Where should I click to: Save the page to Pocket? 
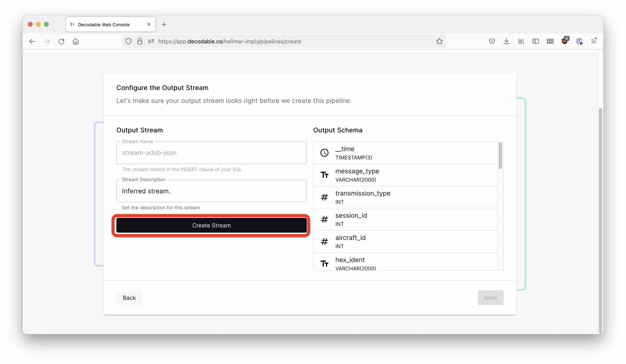tap(492, 41)
